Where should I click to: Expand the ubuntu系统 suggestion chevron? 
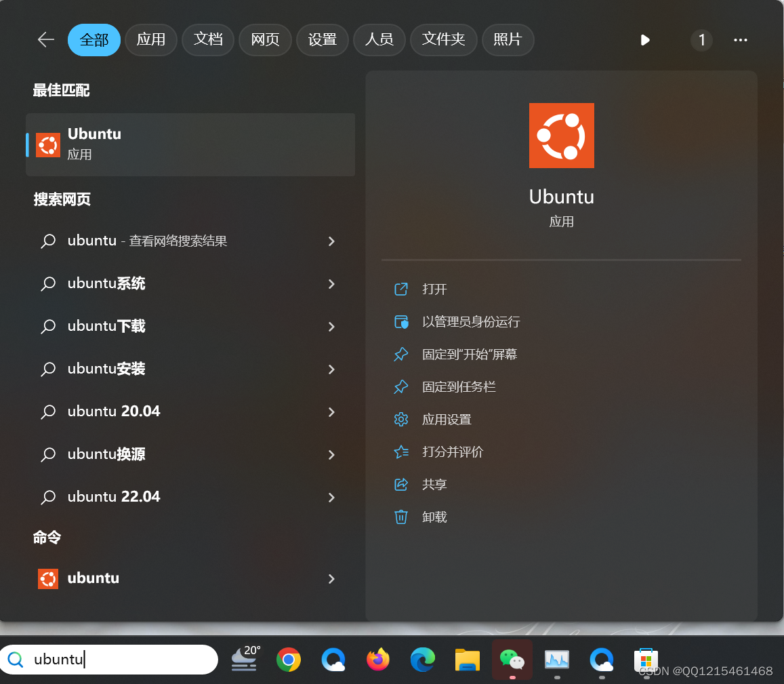click(x=331, y=284)
